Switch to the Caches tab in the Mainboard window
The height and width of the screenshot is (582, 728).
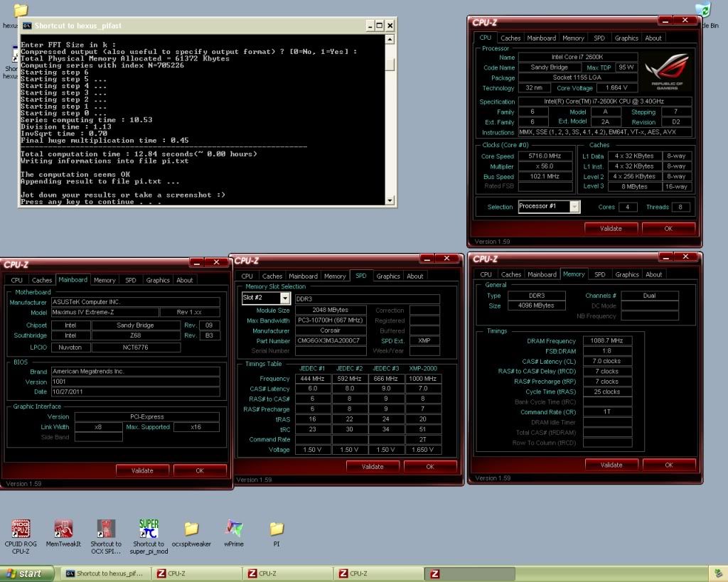tap(42, 280)
